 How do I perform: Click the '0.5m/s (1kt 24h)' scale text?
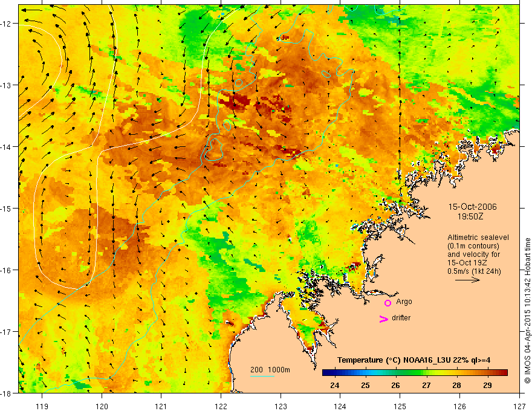[474, 271]
